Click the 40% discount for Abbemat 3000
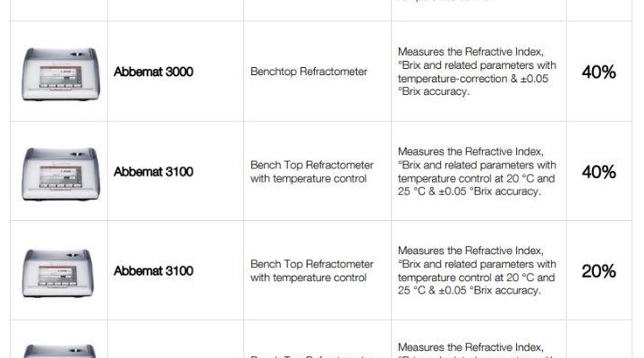Image resolution: width=644 pixels, height=358 pixels. [x=598, y=72]
